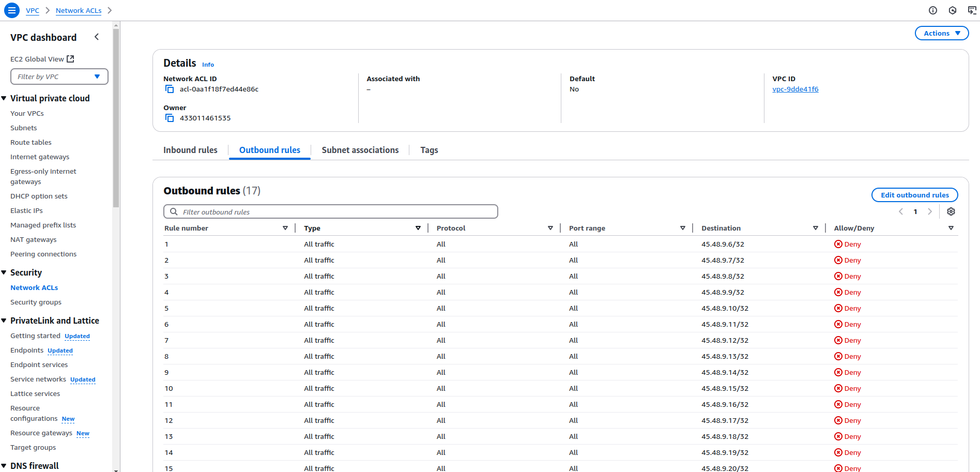Open the vpc-9dde41f6 VPC link
The image size is (980, 472).
tap(795, 89)
